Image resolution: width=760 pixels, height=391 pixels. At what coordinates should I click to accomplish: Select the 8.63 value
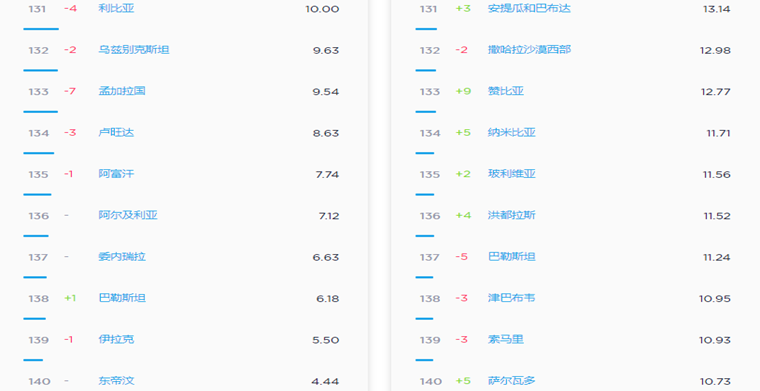pyautogui.click(x=326, y=133)
